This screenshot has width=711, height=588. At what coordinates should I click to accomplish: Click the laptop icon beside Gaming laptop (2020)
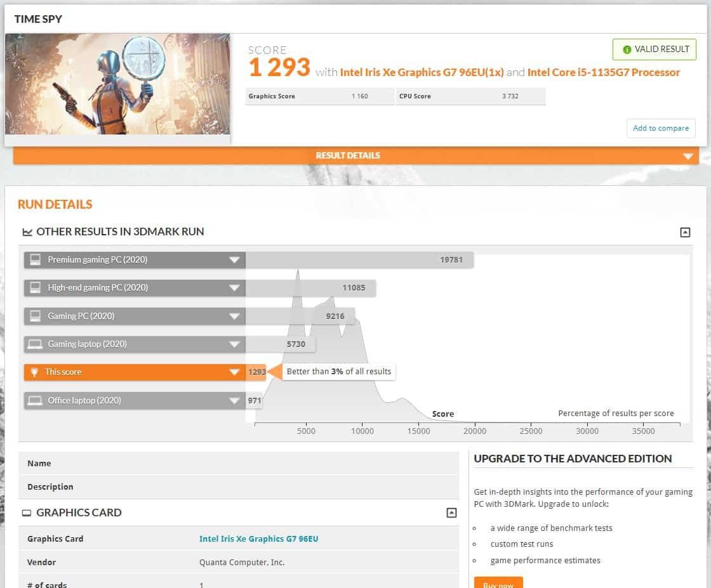[36, 344]
